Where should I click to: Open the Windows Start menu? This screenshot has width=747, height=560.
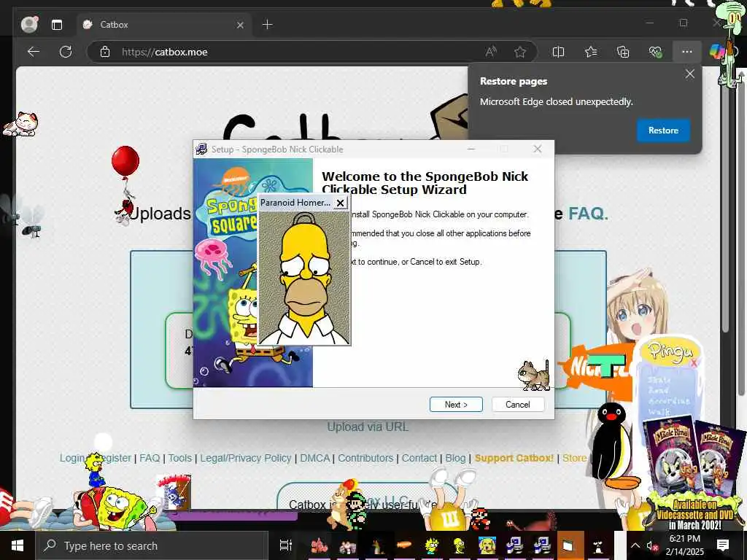point(18,545)
